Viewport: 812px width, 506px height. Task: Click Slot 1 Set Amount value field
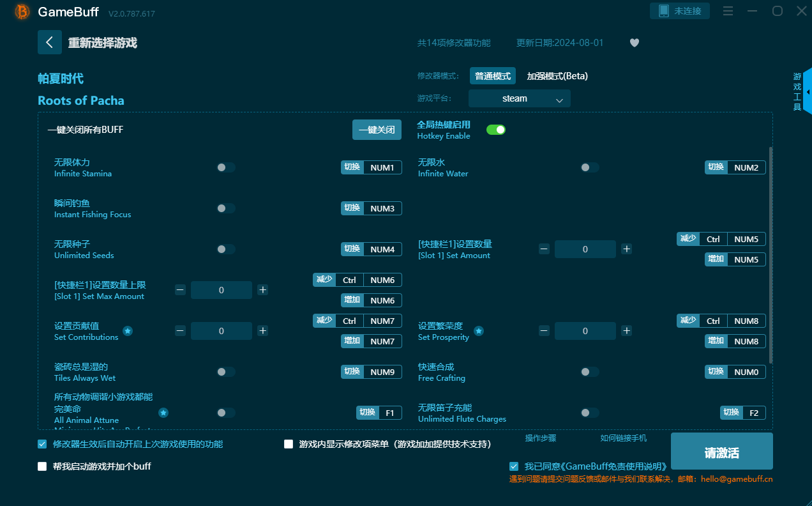click(x=585, y=249)
